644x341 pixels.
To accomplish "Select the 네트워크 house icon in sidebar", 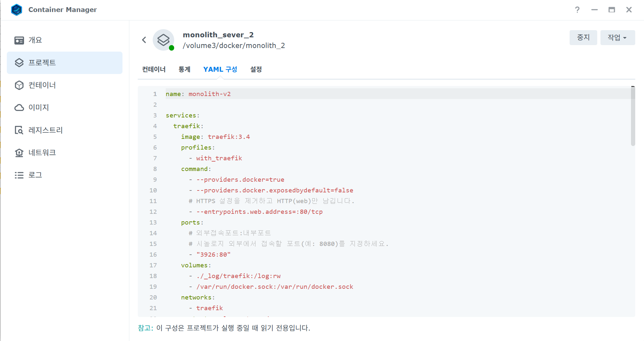I will pos(19,152).
